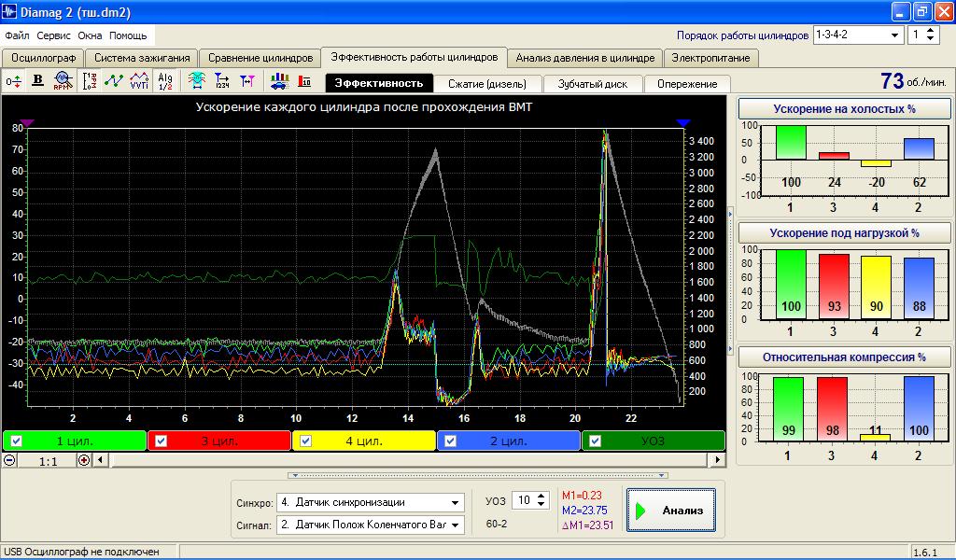Viewport: 956px width, 560px height.
Task: Toggle the 2 цил. checkbox
Action: tap(450, 441)
